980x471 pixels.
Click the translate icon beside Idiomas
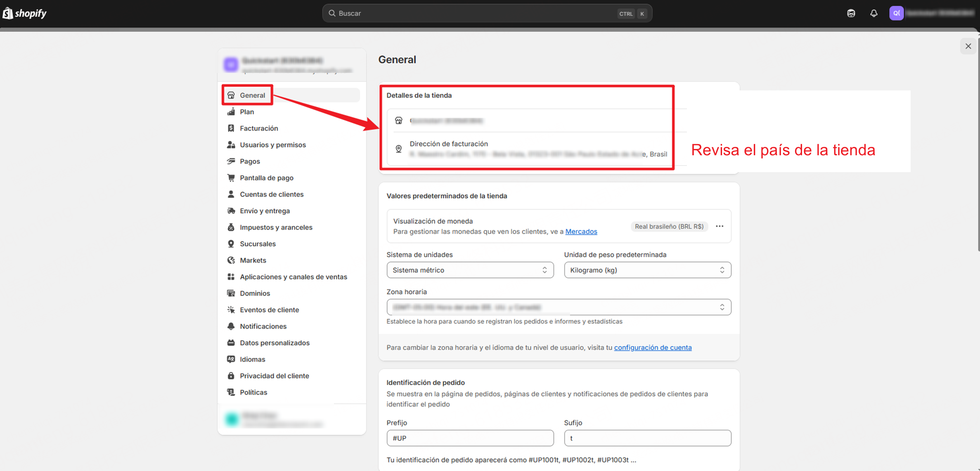pyautogui.click(x=231, y=360)
